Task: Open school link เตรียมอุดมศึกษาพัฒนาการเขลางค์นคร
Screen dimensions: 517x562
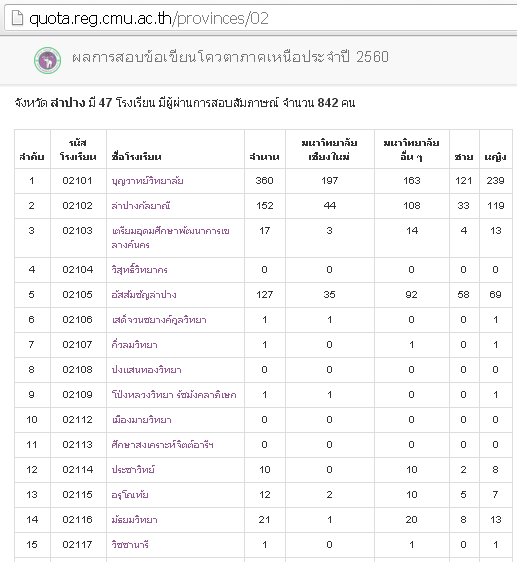Action: 170,238
